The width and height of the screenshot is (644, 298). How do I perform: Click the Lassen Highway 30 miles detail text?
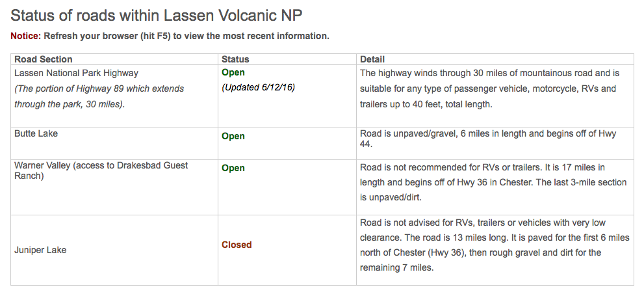point(489,88)
